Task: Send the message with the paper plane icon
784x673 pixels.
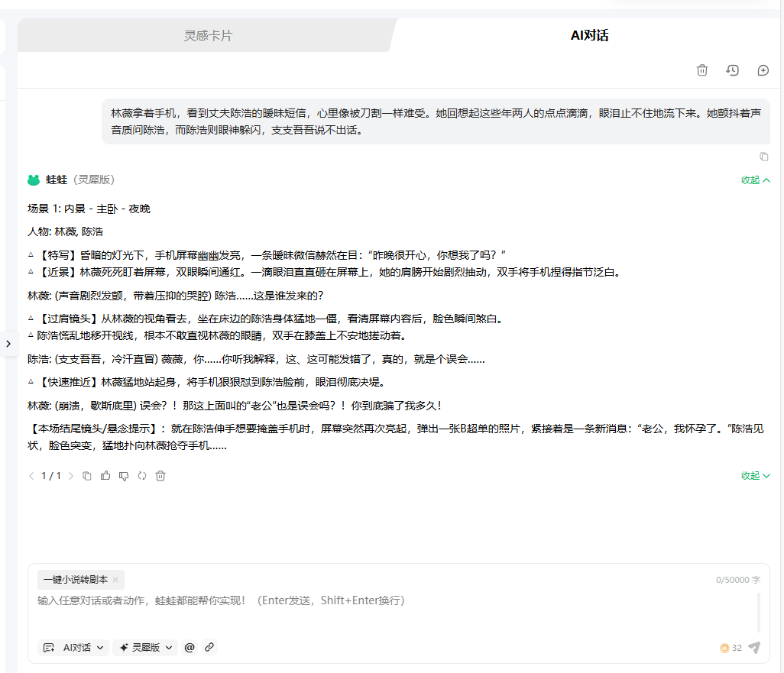Action: (754, 648)
